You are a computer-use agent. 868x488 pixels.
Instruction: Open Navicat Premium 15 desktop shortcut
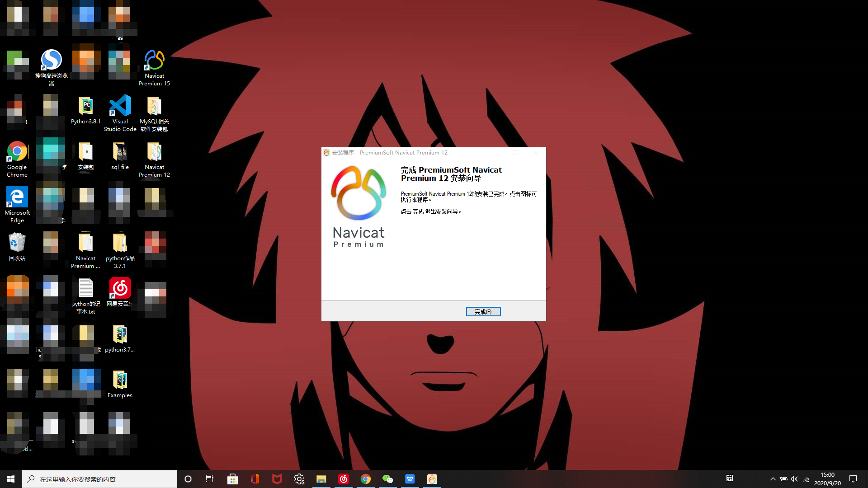154,68
